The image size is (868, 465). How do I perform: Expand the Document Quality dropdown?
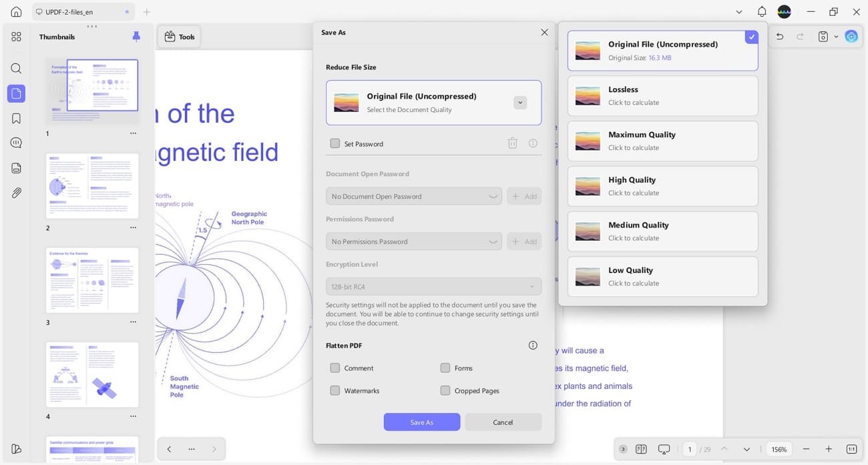click(x=519, y=102)
